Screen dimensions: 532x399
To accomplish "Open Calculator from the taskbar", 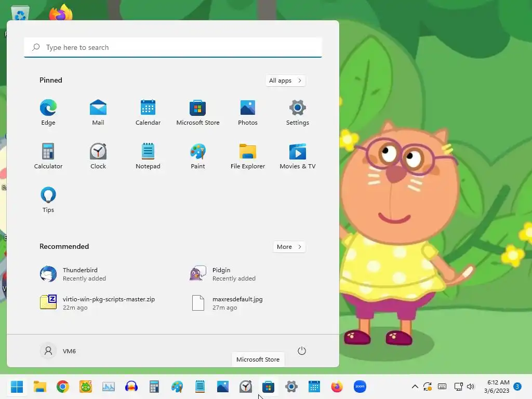I will pyautogui.click(x=154, y=387).
